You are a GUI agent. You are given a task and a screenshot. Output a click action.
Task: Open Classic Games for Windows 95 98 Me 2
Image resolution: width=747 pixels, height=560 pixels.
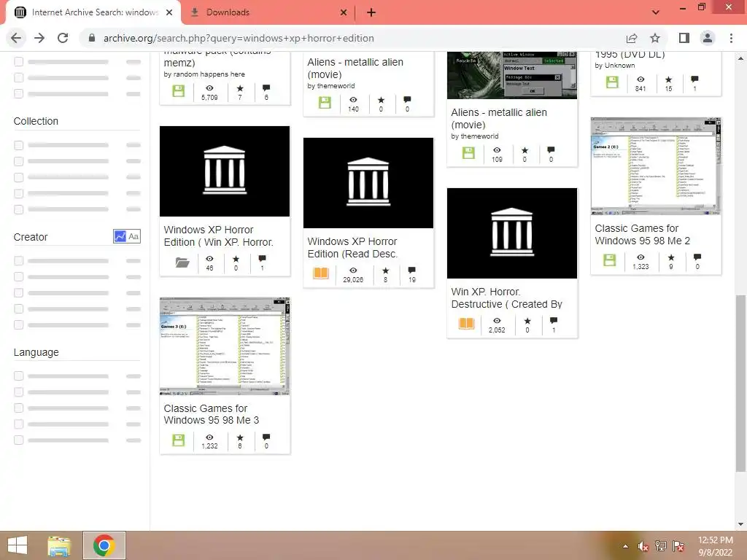(642, 234)
